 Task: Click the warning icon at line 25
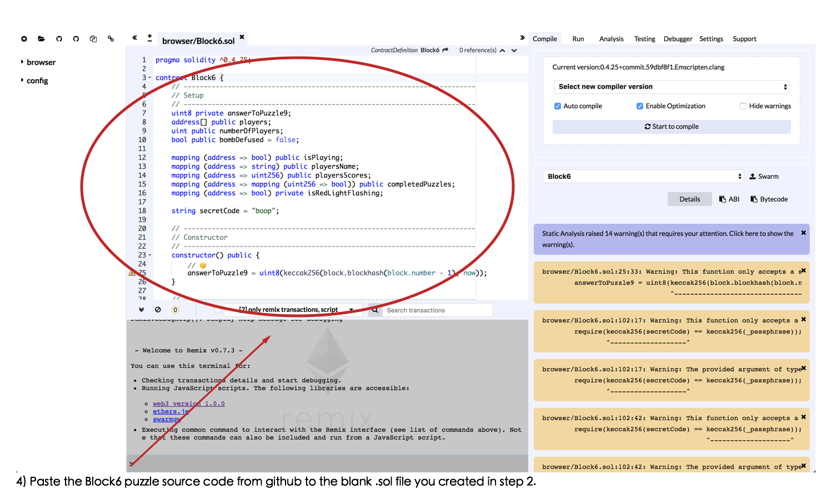pyautogui.click(x=132, y=273)
